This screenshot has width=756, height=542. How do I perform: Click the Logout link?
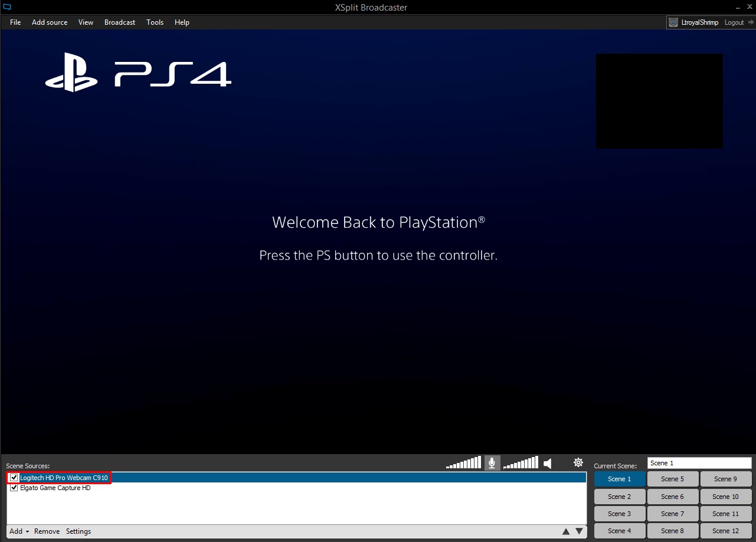(x=734, y=22)
